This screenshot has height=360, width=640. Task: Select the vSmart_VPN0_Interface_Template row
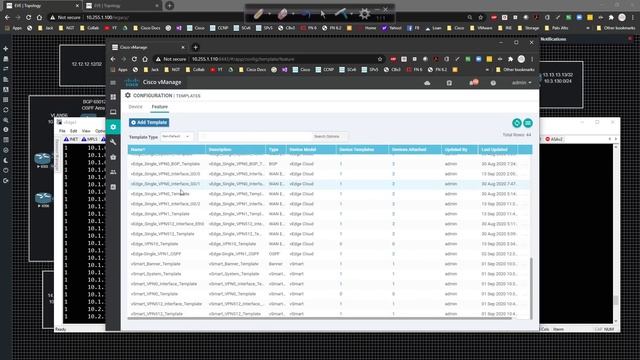[330, 284]
